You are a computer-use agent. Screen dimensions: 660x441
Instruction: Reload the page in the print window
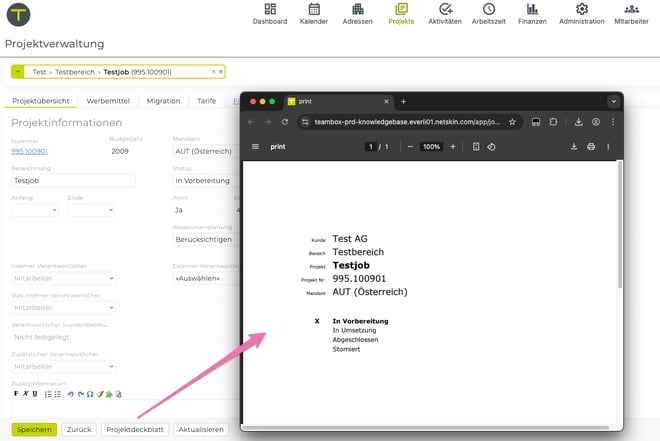[285, 122]
